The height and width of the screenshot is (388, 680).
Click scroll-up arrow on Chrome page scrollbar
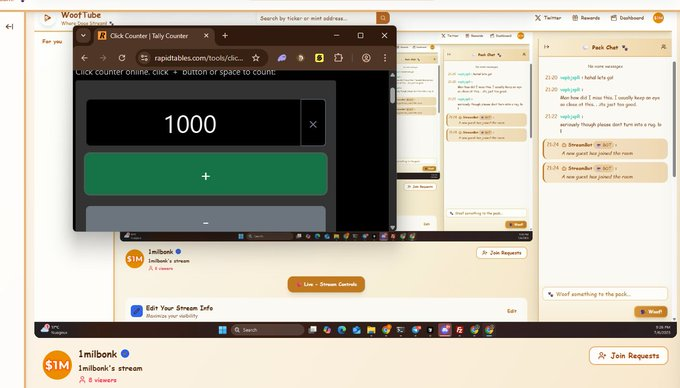tap(392, 75)
